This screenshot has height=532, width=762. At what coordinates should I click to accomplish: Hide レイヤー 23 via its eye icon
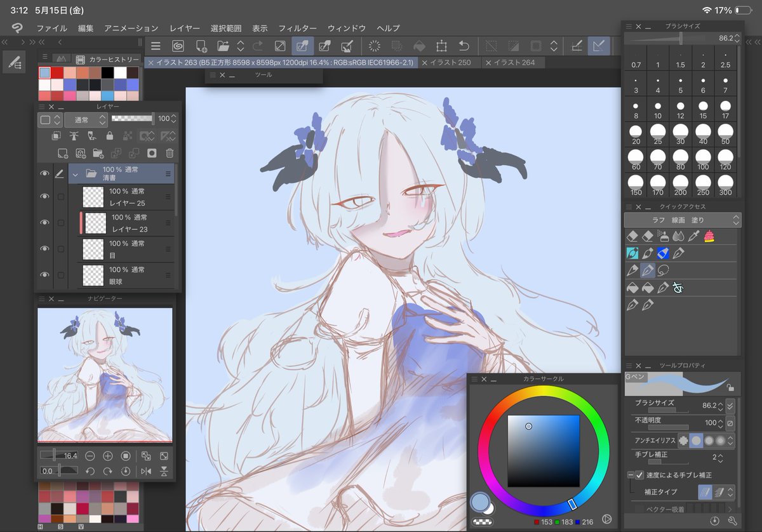click(x=44, y=223)
